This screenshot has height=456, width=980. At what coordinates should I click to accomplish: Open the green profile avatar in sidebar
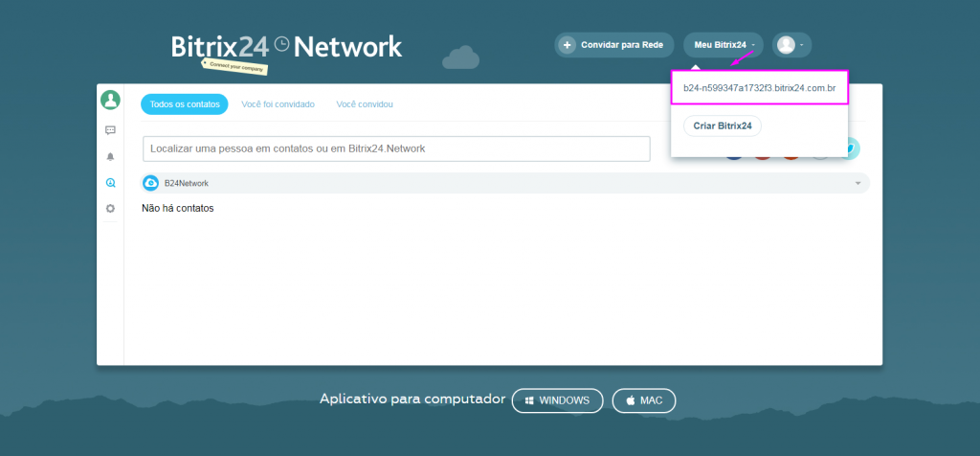tap(111, 100)
